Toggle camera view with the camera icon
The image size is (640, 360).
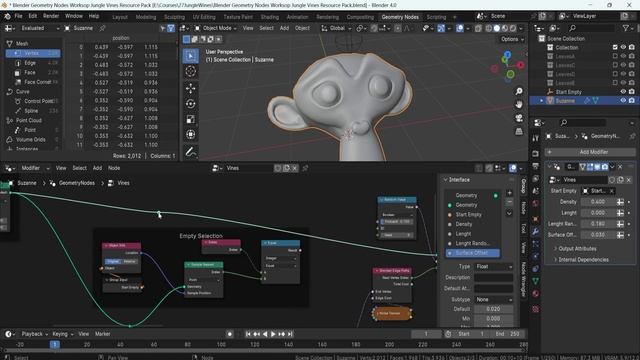click(519, 118)
